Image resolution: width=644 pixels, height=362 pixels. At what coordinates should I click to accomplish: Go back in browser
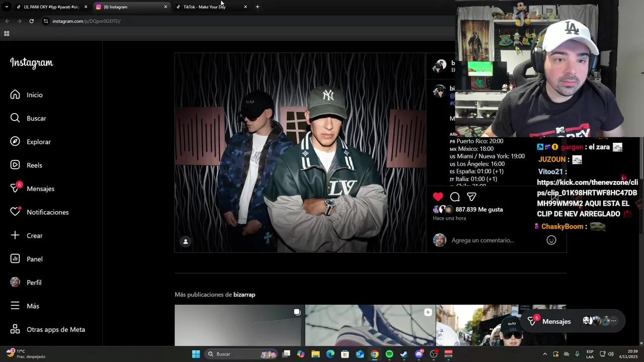7,21
